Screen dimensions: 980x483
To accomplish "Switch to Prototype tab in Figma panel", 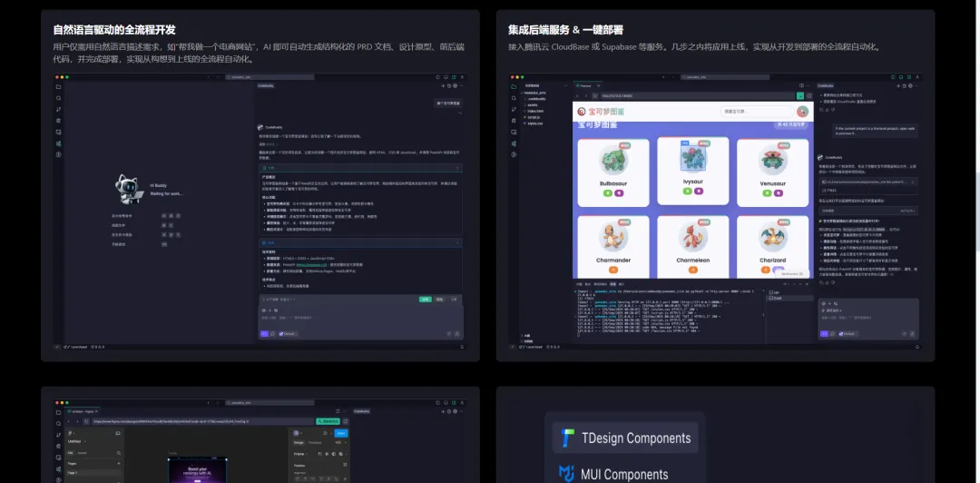I will pos(315,442).
